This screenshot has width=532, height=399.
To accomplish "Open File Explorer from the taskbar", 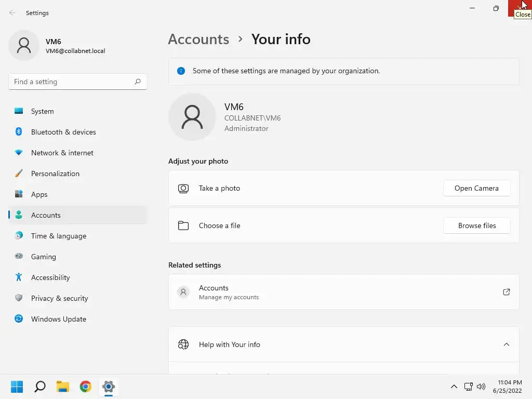I will (x=63, y=387).
